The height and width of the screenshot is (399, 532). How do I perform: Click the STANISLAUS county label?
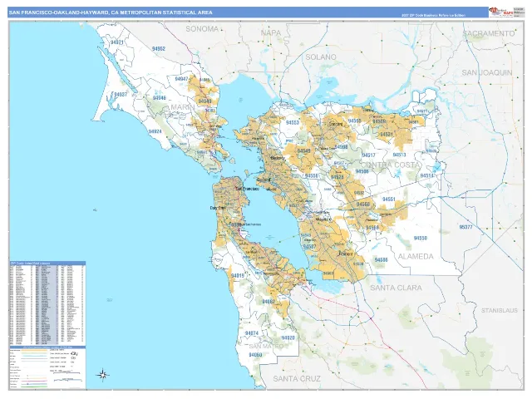click(x=500, y=310)
